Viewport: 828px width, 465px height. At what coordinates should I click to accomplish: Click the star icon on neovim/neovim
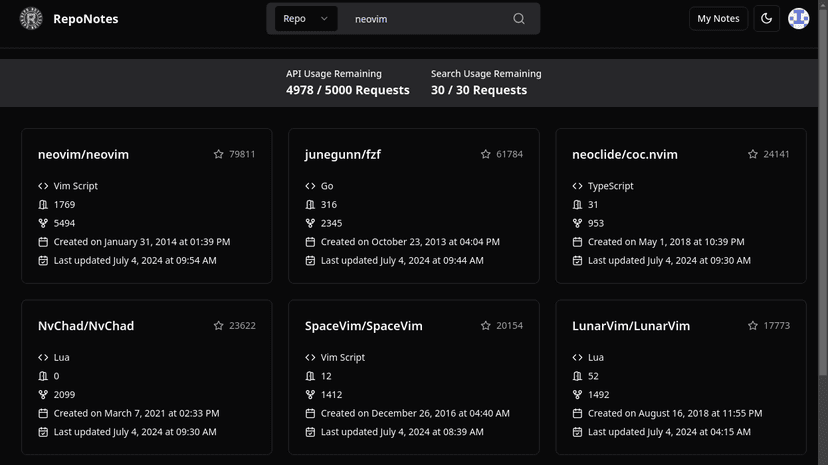[219, 154]
